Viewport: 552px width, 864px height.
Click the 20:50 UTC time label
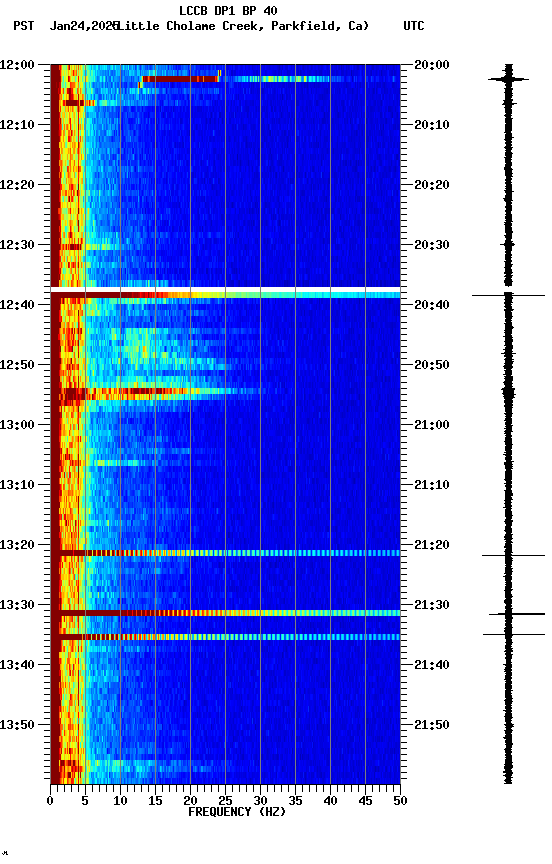[431, 365]
